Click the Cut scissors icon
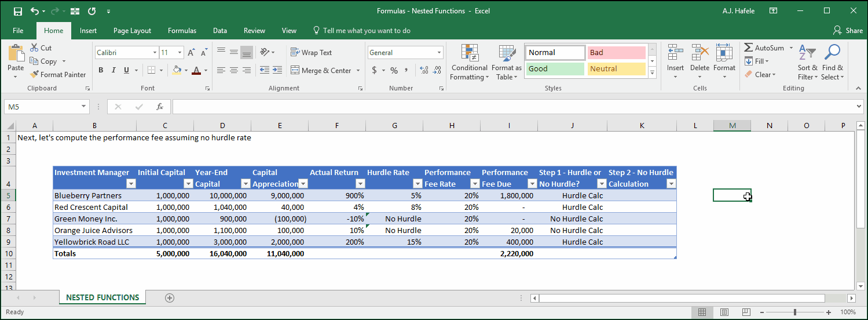The width and height of the screenshot is (868, 320). pyautogui.click(x=34, y=48)
